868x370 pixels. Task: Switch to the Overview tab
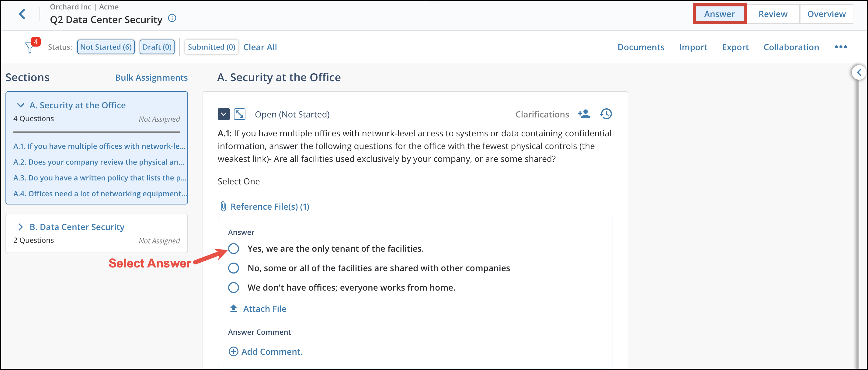[826, 14]
